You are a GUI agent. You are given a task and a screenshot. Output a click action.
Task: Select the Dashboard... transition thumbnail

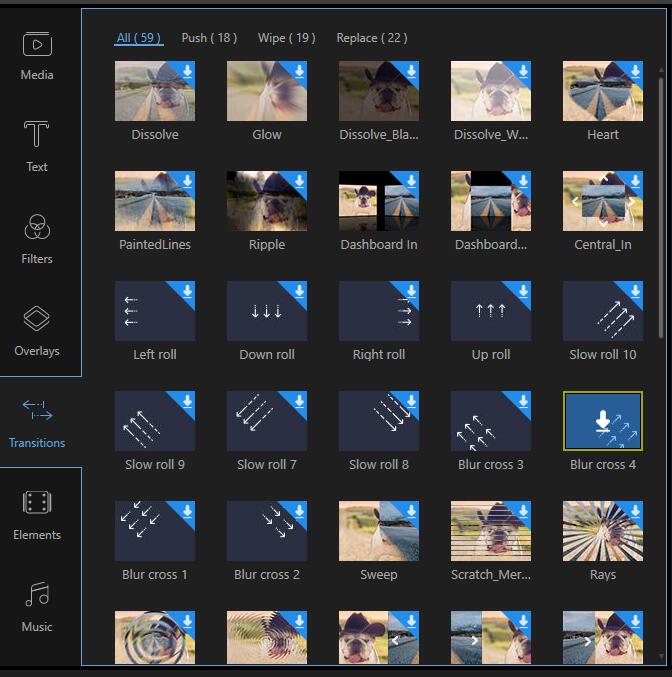[491, 201]
